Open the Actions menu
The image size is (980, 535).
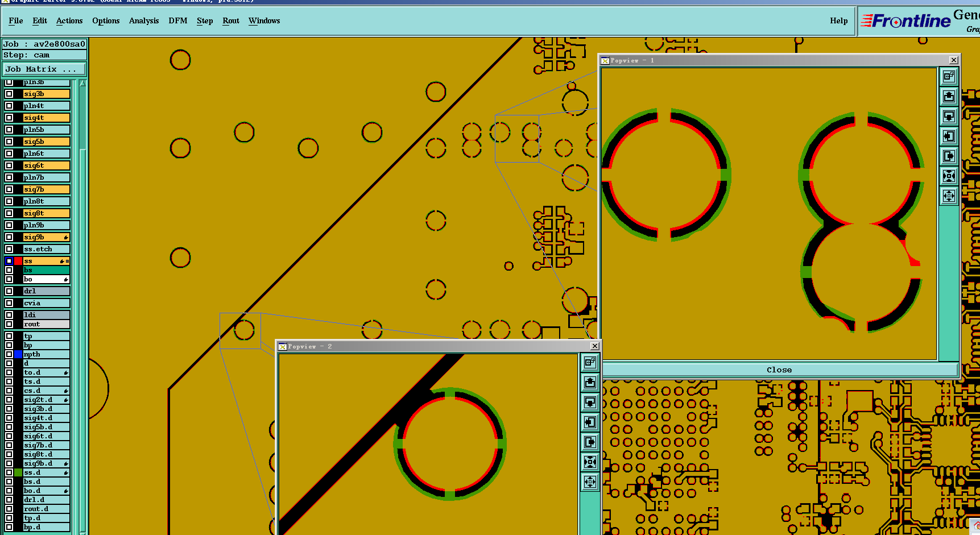[69, 21]
